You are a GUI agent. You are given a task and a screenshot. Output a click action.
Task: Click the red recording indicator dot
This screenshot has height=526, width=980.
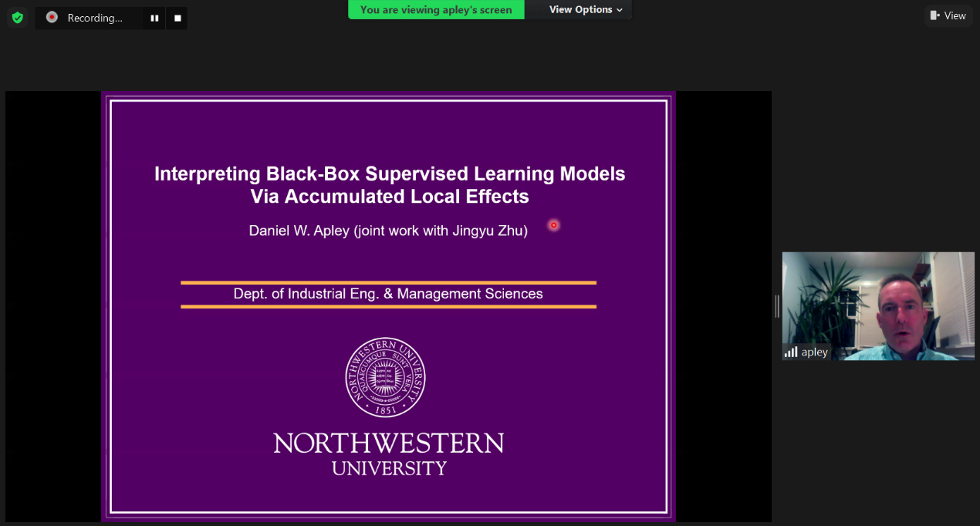pyautogui.click(x=52, y=17)
